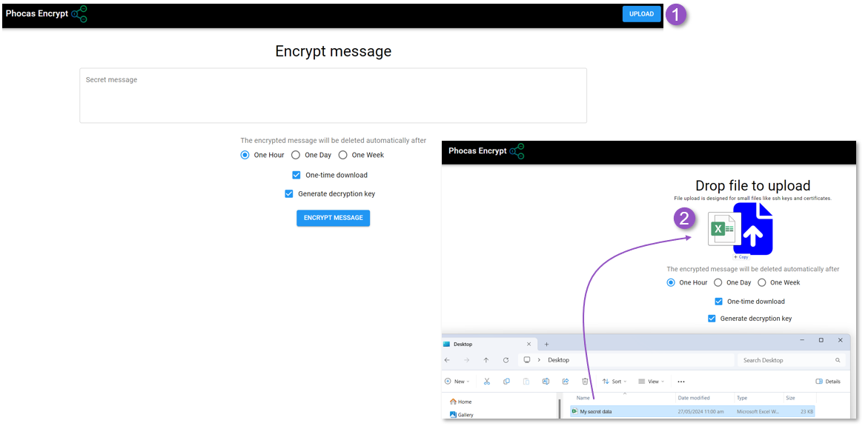The height and width of the screenshot is (426, 868).
Task: Click the 27/05/2024 11:00 am date cell
Action: click(700, 412)
